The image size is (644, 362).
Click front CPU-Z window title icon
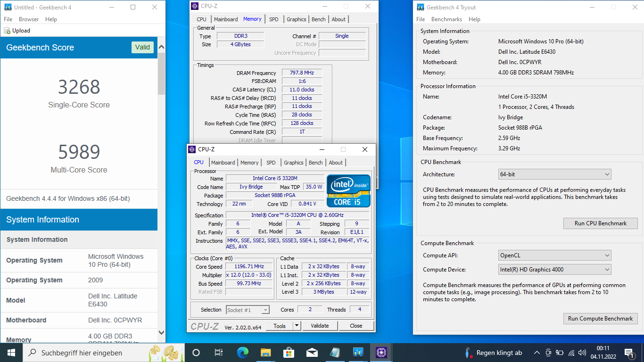tap(192, 149)
